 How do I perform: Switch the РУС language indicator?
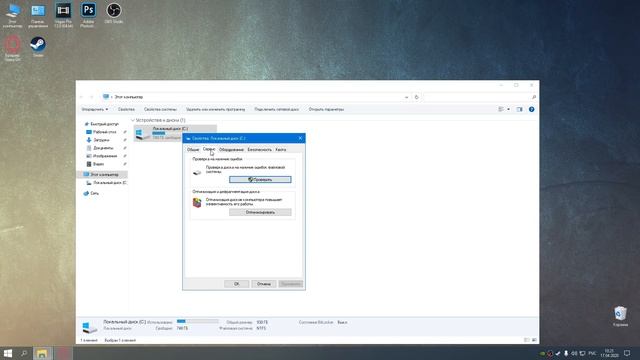point(592,353)
